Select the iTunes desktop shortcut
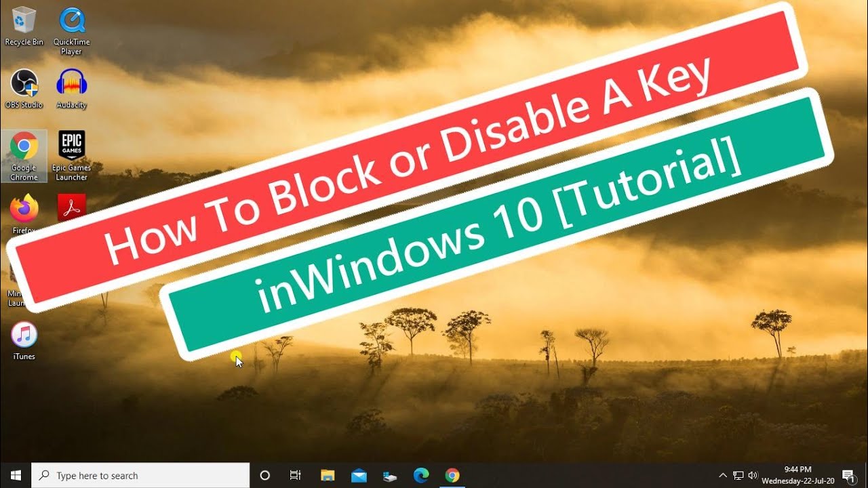 point(24,341)
